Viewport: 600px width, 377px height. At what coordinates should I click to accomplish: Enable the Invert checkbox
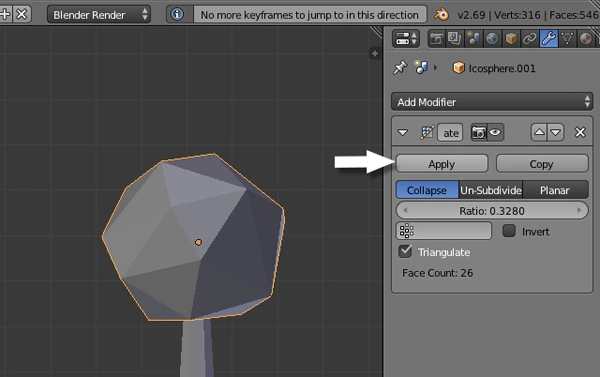pos(509,231)
